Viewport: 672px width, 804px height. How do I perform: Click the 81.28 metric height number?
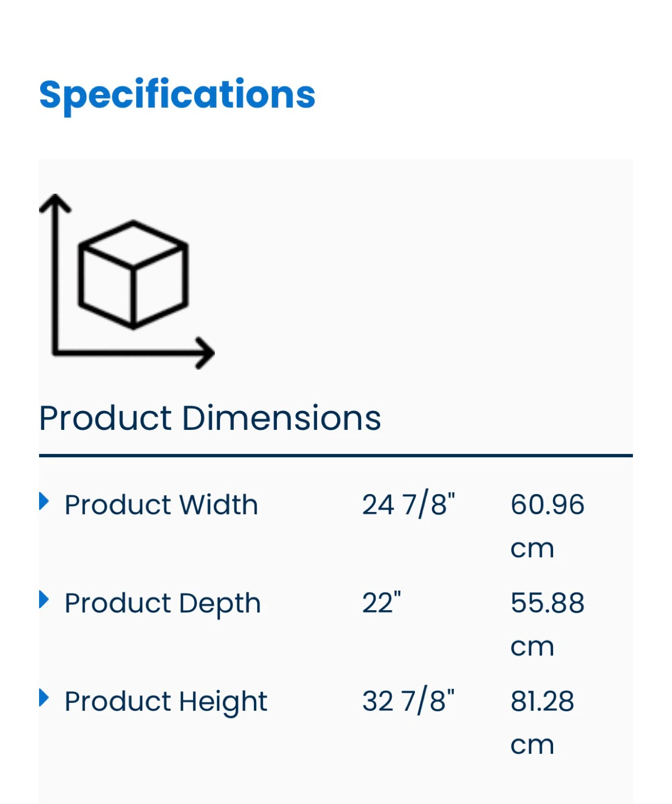(542, 701)
